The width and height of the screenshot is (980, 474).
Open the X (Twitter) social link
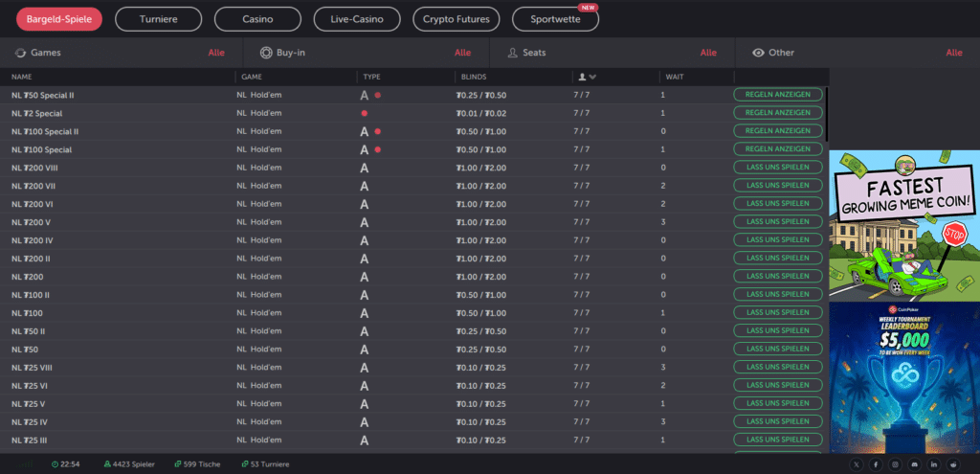coord(857,464)
